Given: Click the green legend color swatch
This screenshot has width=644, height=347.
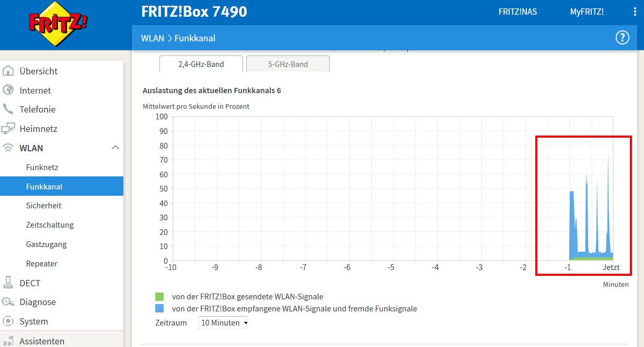Looking at the screenshot, I should (159, 297).
